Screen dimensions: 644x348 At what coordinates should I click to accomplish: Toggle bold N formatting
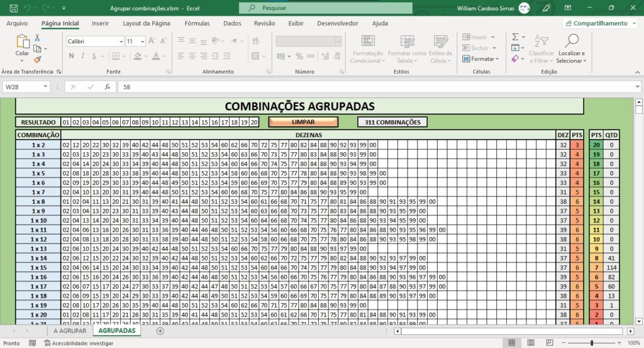coord(72,56)
